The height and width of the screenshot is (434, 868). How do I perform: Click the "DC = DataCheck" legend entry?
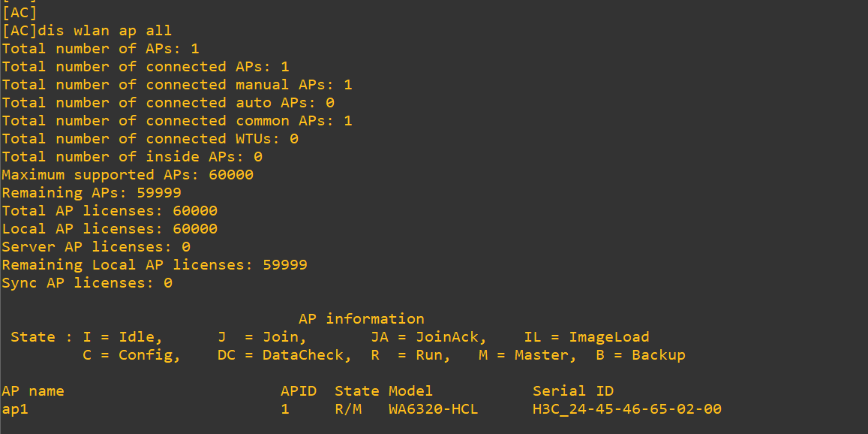pyautogui.click(x=284, y=355)
